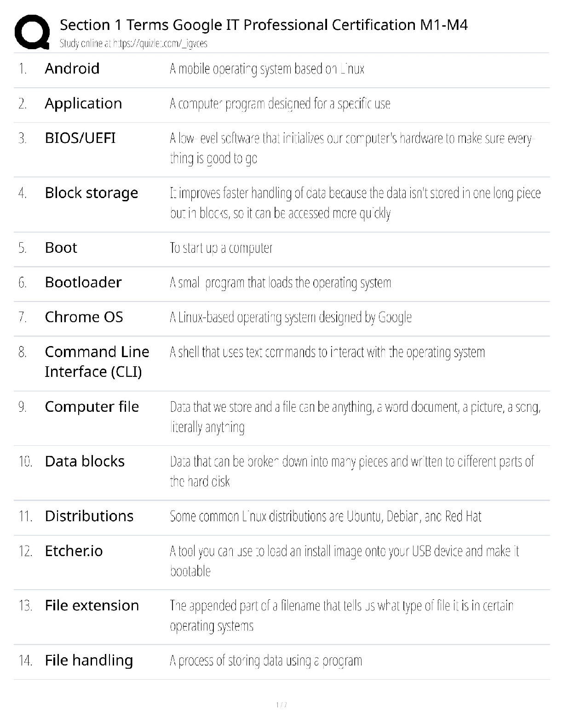
Task: Click the page number at bottom
Action: coord(281,705)
